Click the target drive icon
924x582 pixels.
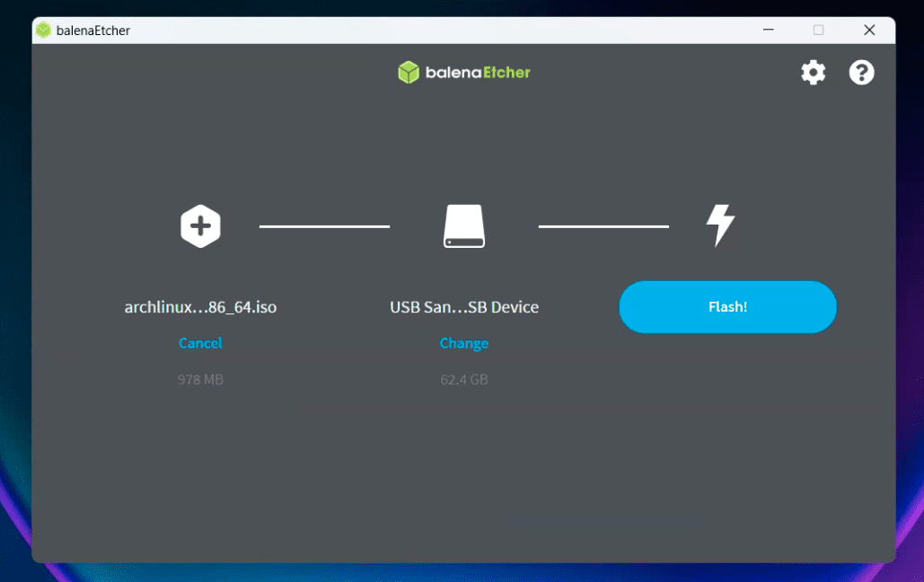(x=464, y=225)
